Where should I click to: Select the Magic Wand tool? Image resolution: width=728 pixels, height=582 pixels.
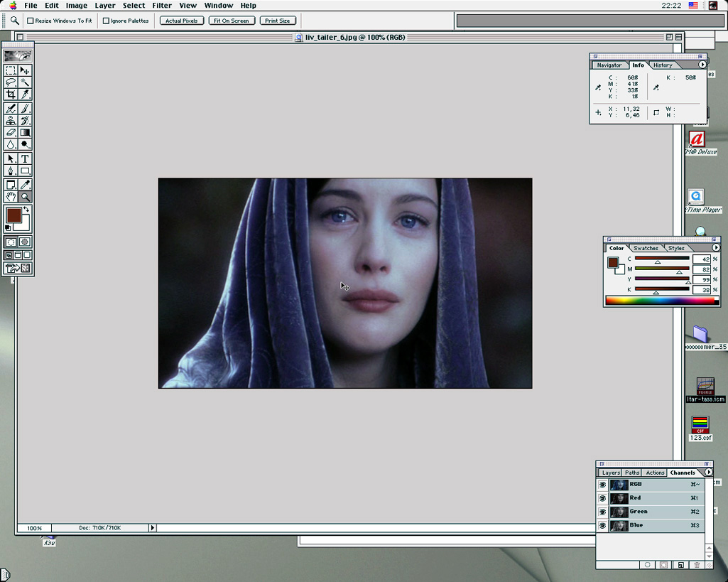[25, 82]
